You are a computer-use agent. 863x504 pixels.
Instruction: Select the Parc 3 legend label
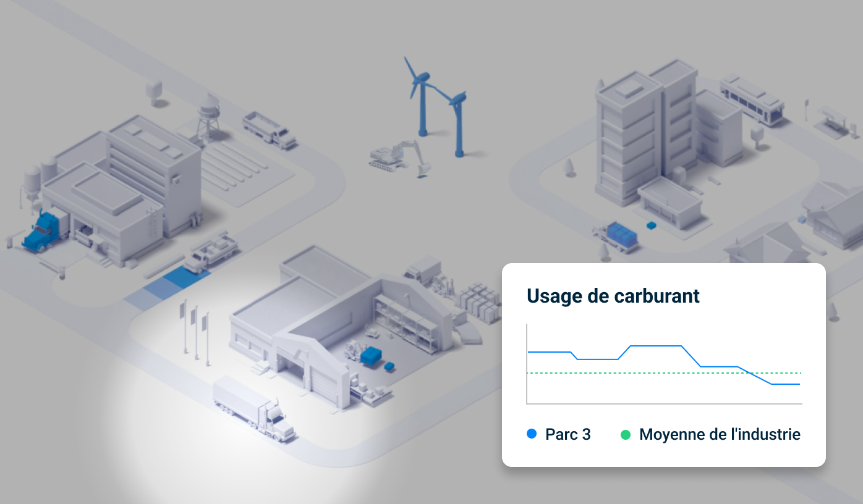(x=566, y=434)
